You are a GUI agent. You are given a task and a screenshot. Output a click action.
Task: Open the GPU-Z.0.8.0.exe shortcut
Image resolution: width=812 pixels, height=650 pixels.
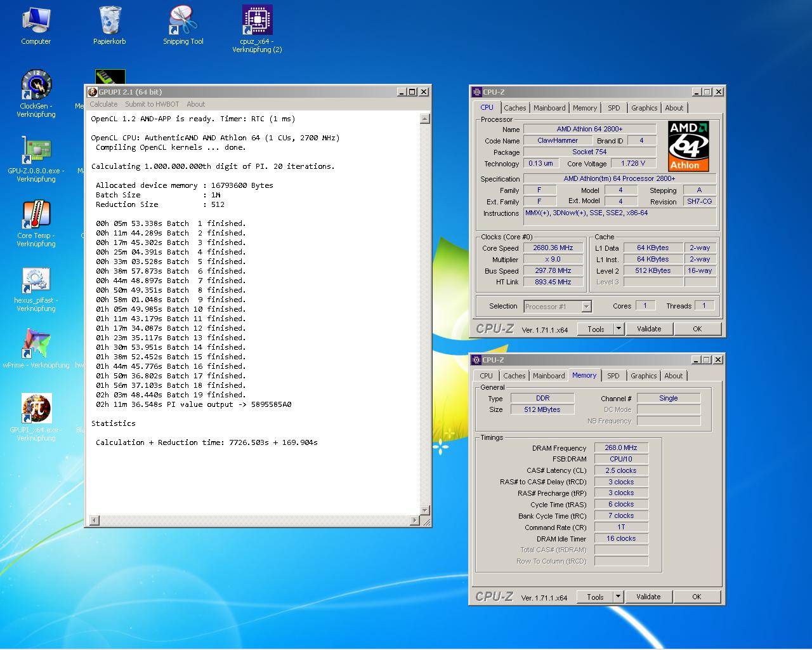[x=36, y=159]
